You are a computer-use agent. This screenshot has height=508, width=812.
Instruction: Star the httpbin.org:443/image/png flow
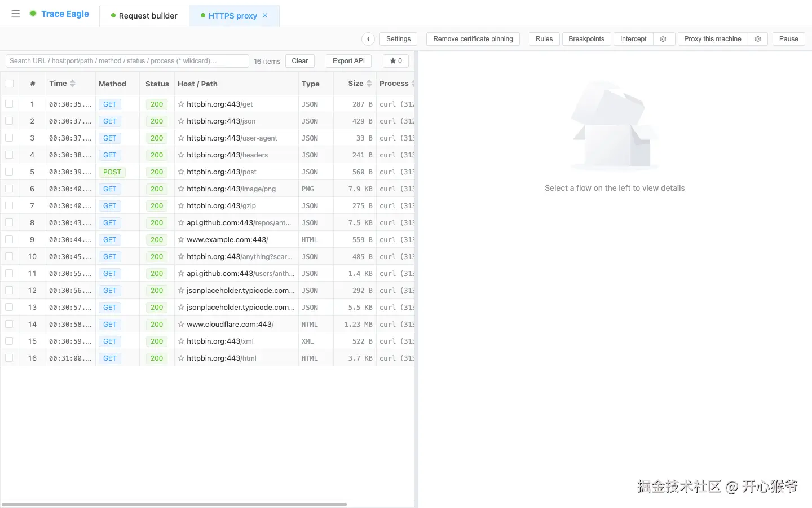pyautogui.click(x=181, y=189)
